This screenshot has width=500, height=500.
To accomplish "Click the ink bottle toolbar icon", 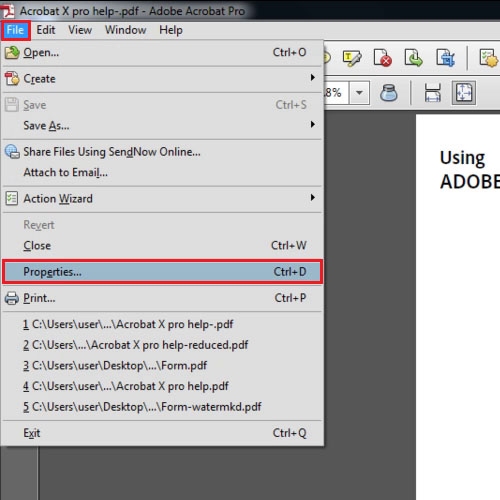I will point(389,93).
